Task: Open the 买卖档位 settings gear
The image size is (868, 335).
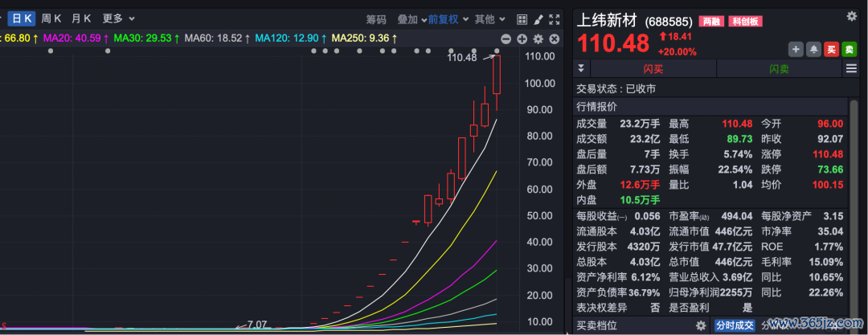Action: click(701, 325)
